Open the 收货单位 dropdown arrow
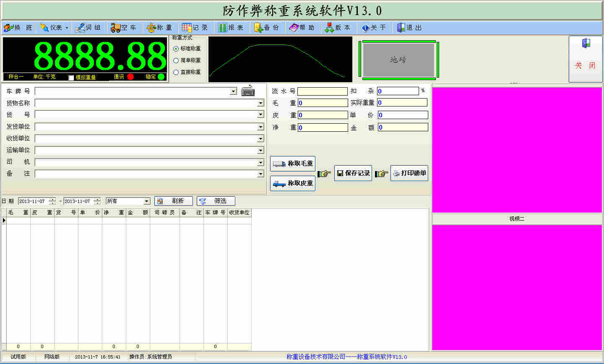604x364 pixels. (260, 138)
